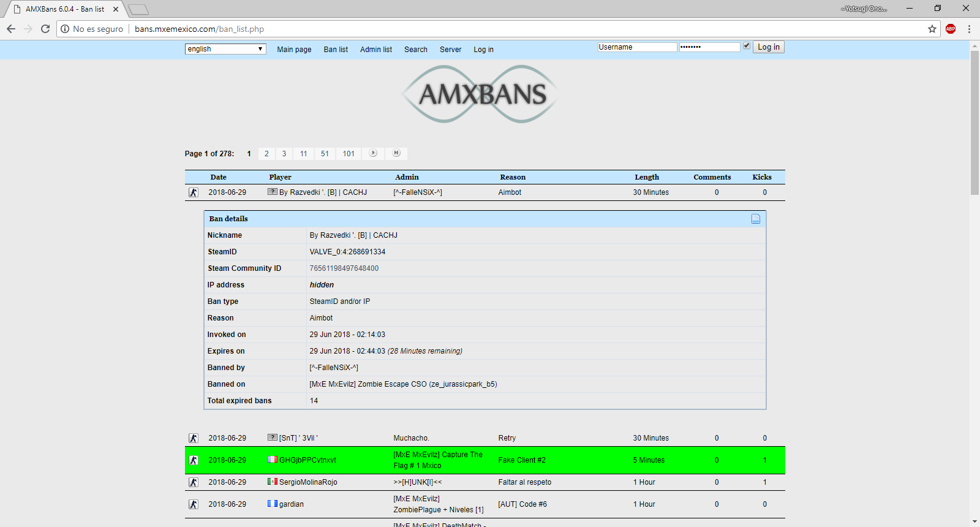
Task: Click unknown-country icon beside By Razvedki
Action: tap(273, 192)
